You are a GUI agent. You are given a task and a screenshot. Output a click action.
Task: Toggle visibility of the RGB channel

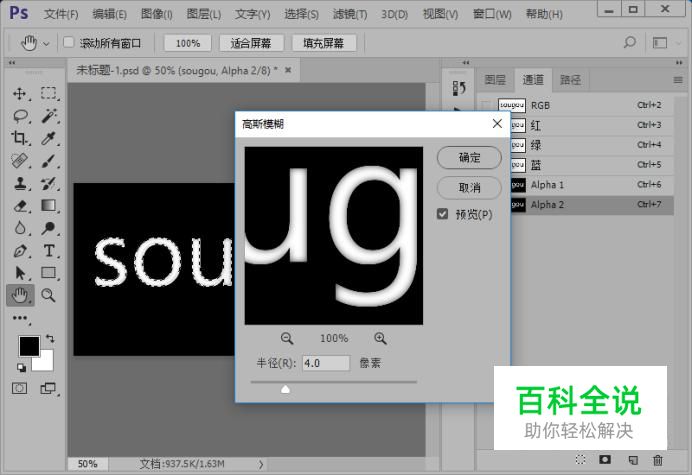coord(486,105)
